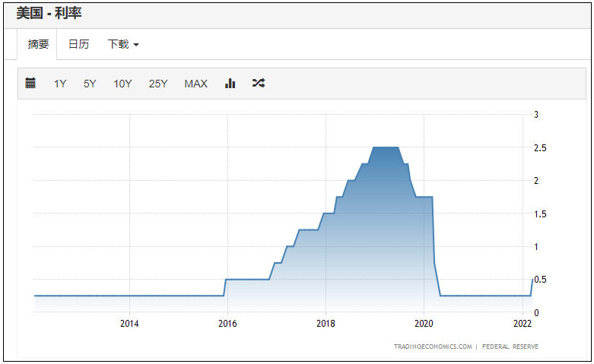Open the 日历 tab

click(78, 44)
